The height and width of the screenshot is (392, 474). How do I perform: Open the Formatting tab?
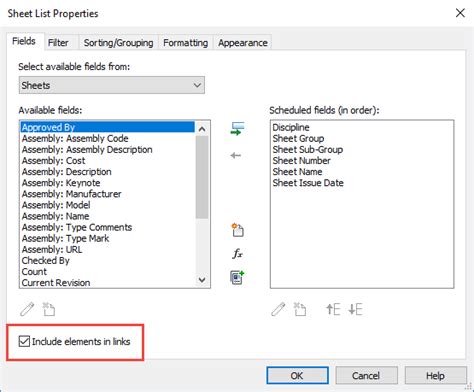[x=185, y=43]
